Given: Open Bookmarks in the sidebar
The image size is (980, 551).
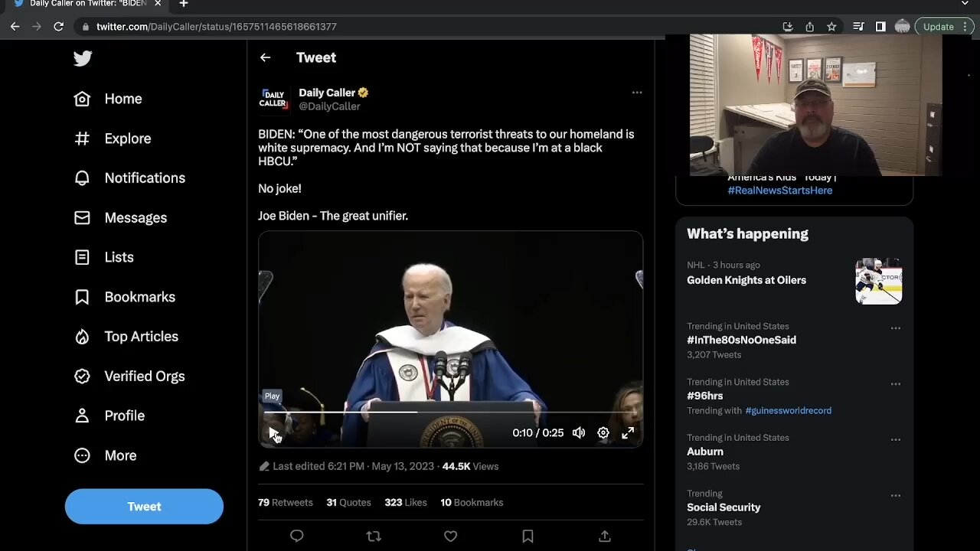Looking at the screenshot, I should [x=125, y=297].
